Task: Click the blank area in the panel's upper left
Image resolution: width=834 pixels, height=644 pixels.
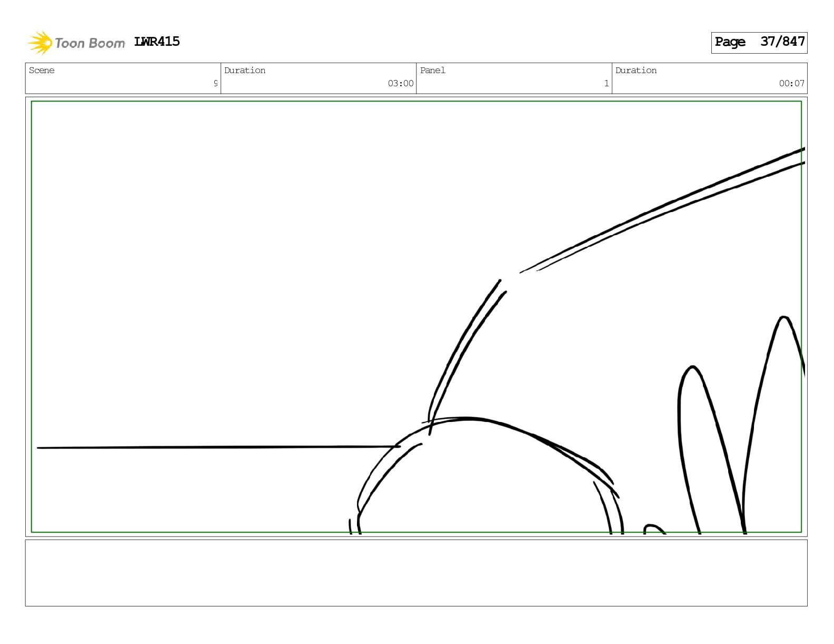Action: 211,237
